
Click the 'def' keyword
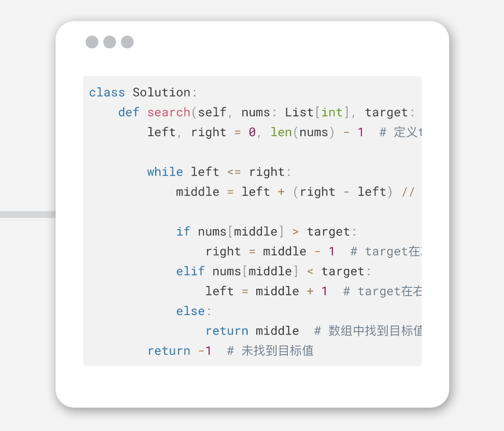coord(128,112)
